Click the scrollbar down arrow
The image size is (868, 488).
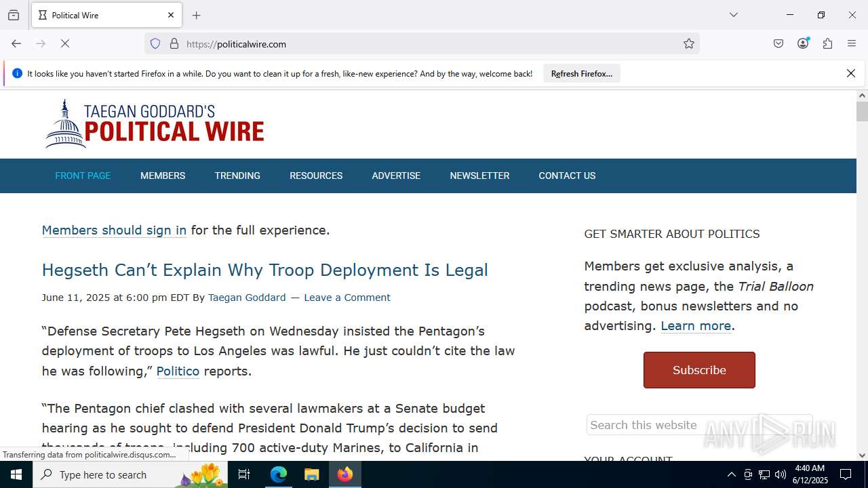point(862,455)
